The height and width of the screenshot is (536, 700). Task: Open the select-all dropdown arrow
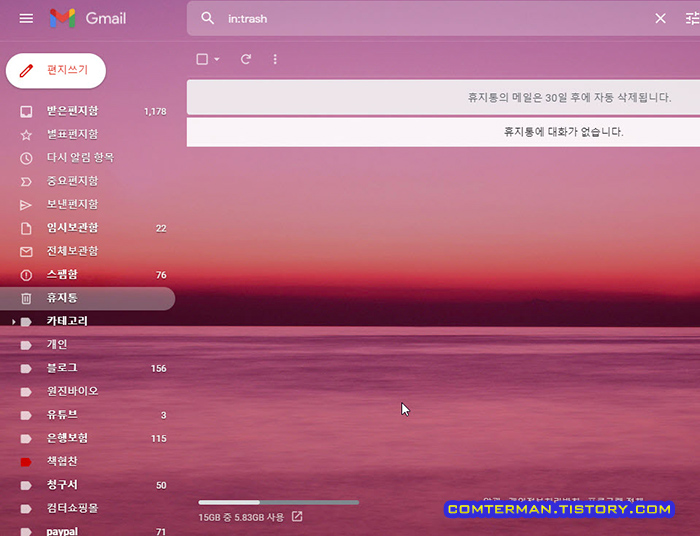(217, 59)
